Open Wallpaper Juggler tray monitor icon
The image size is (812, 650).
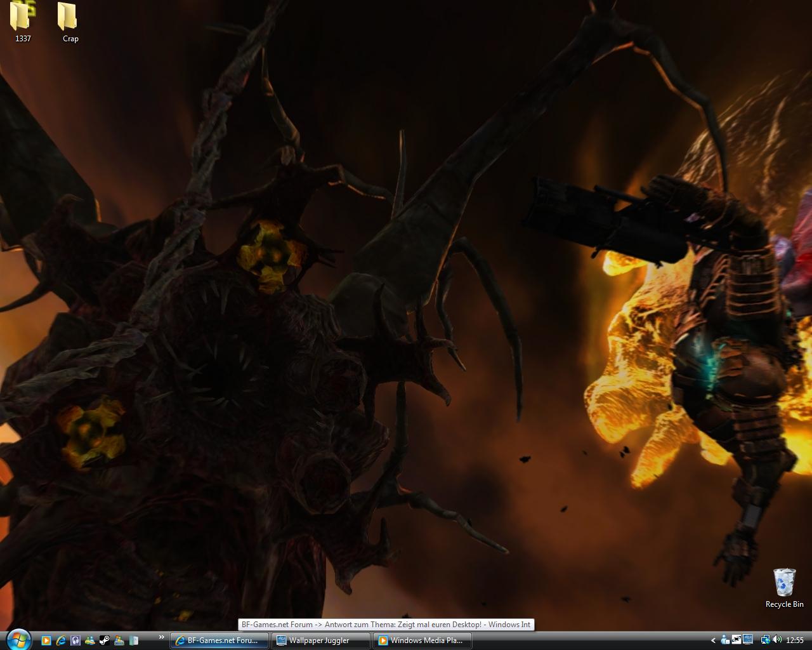pos(748,639)
